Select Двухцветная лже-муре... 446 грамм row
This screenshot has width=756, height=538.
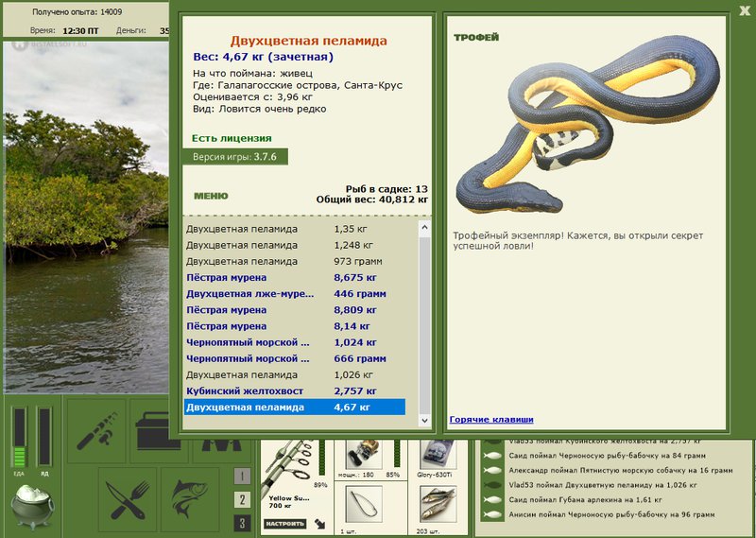[294, 294]
